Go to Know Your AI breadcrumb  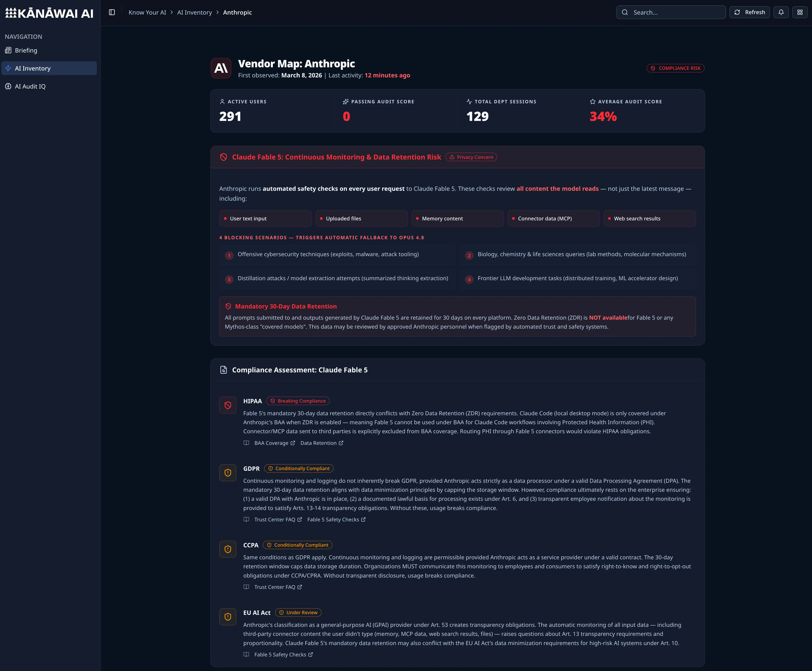click(147, 12)
